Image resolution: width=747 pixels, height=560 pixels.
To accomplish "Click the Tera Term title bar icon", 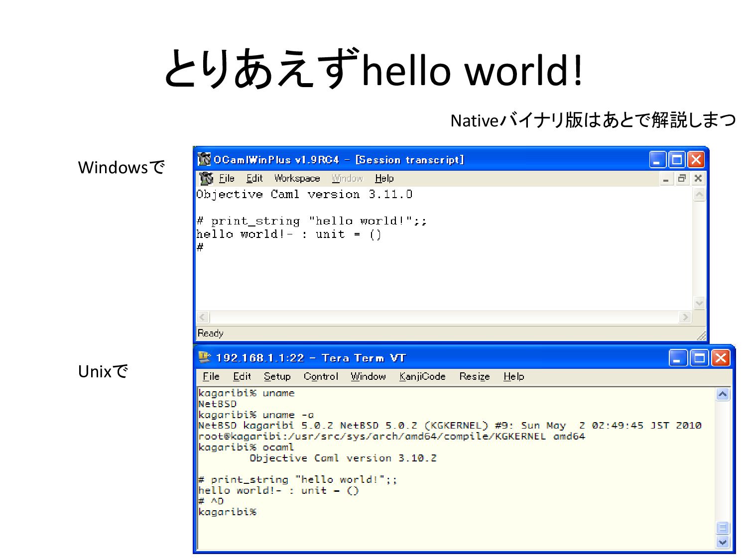I will click(x=204, y=357).
